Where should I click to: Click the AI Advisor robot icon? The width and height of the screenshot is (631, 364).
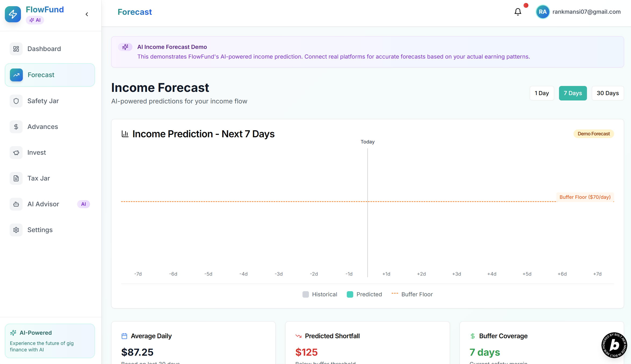pos(16,204)
